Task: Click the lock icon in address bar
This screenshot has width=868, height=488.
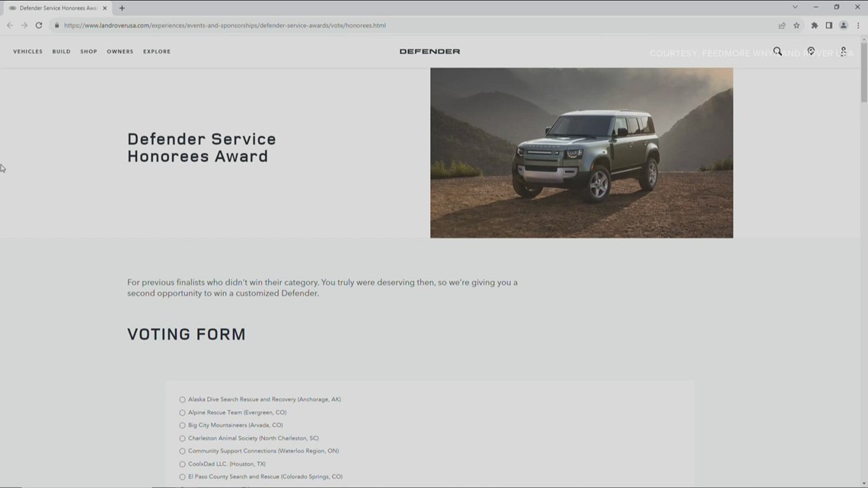Action: 56,25
